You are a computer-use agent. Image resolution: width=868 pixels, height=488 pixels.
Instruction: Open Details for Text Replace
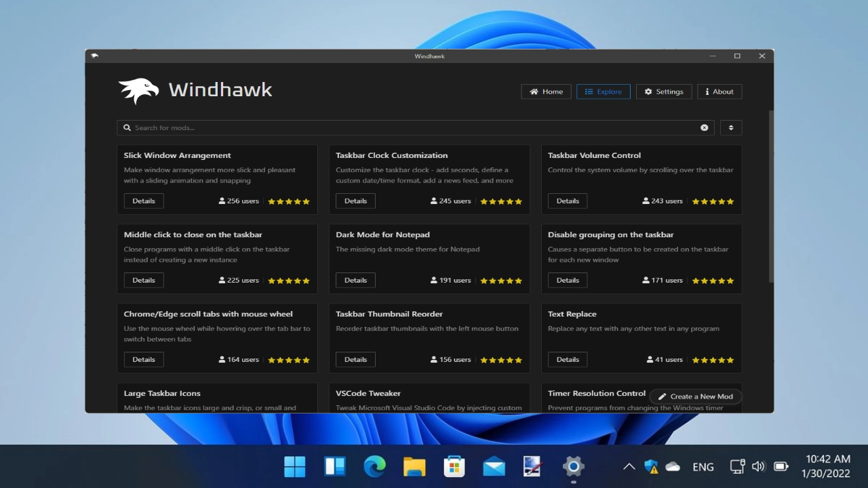(x=568, y=359)
